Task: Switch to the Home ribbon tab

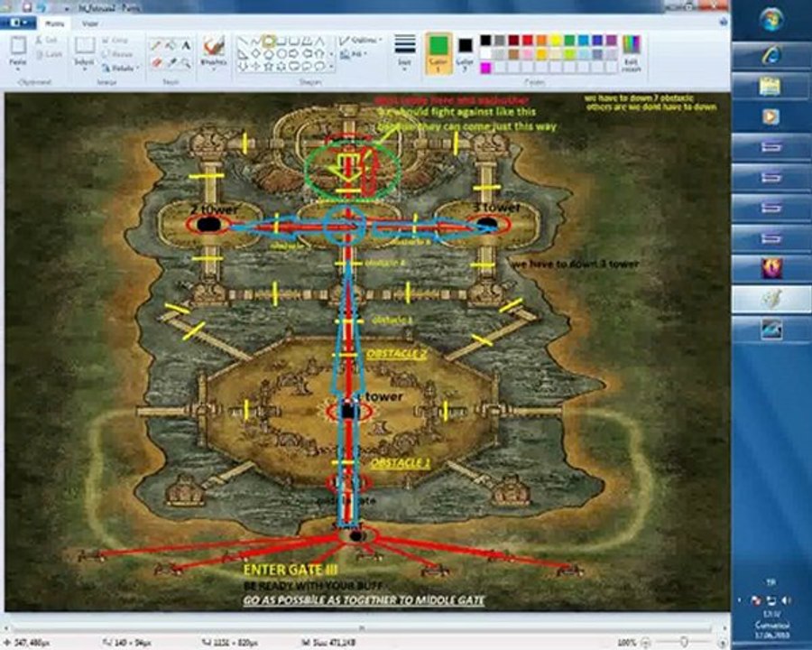Action: pos(54,23)
